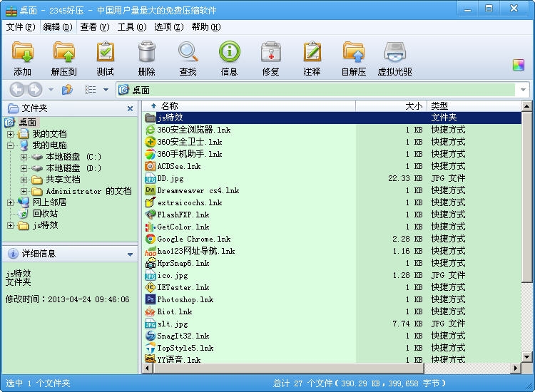The image size is (535, 392).
Task: Open the 工具(O) menu
Action: pyautogui.click(x=132, y=27)
